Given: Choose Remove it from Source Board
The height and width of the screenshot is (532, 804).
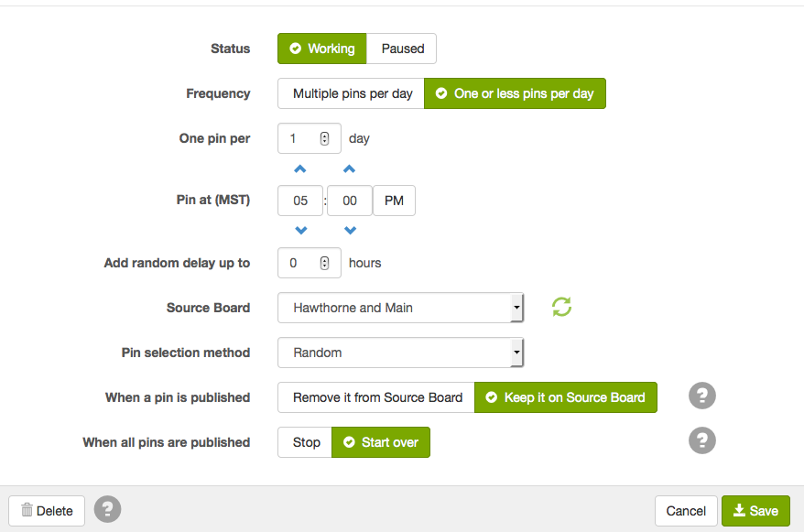Looking at the screenshot, I should [376, 397].
